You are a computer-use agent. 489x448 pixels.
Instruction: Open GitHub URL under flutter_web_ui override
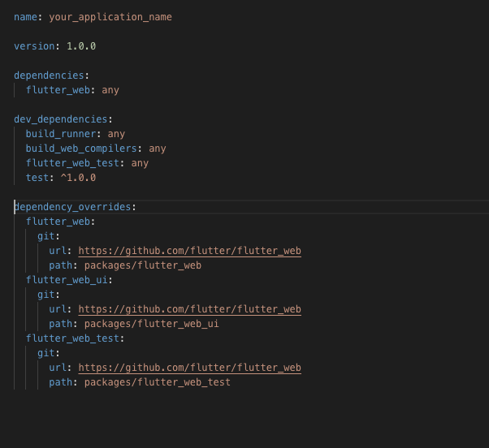189,309
